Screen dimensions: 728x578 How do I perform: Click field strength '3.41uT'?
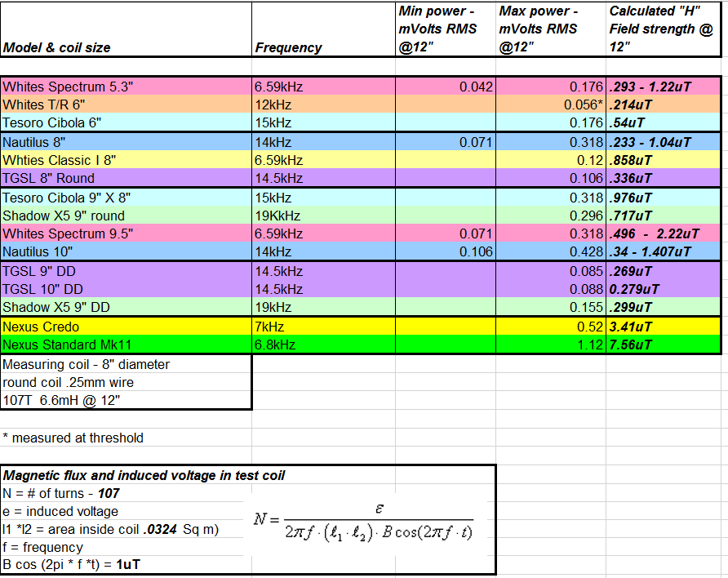click(664, 327)
